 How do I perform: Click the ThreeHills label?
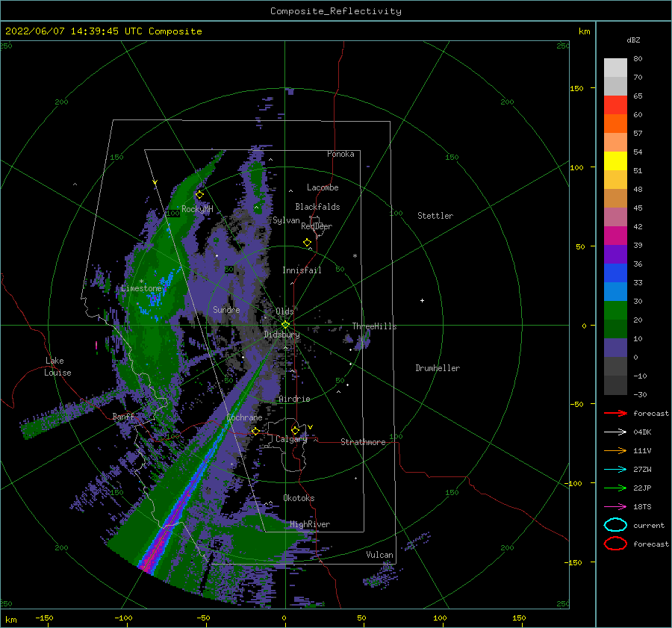tap(375, 326)
